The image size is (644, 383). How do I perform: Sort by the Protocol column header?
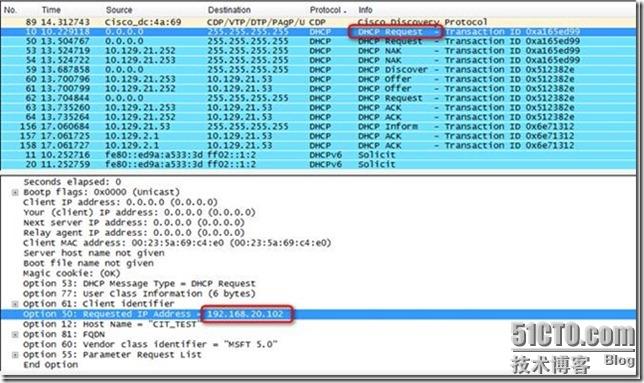pyautogui.click(x=327, y=10)
